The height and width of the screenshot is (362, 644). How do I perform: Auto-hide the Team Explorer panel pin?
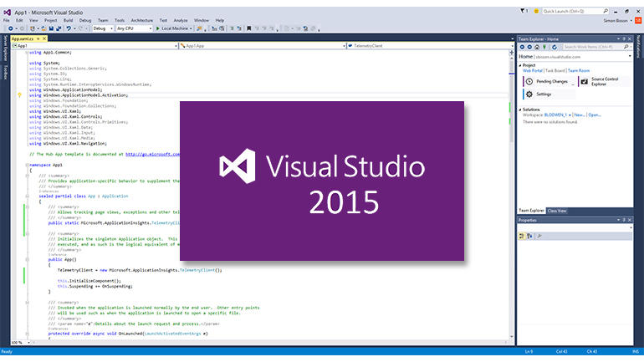click(624, 39)
